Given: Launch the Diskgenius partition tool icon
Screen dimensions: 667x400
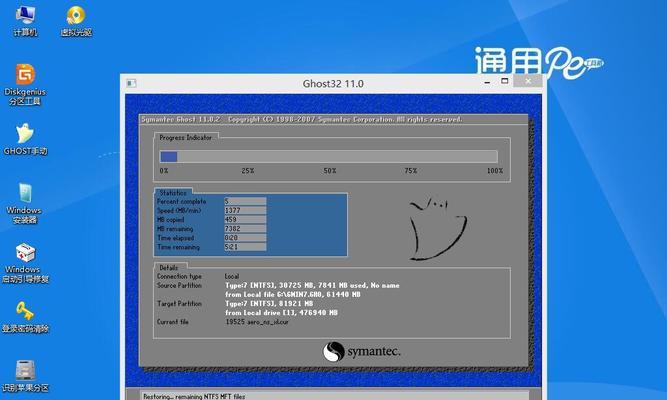Looking at the screenshot, I should pos(25,84).
